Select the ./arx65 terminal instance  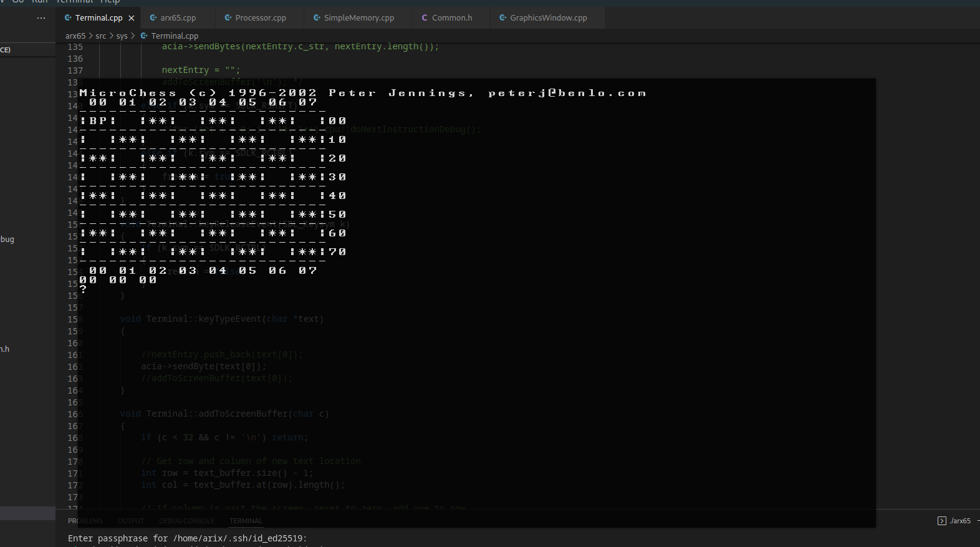click(960, 521)
